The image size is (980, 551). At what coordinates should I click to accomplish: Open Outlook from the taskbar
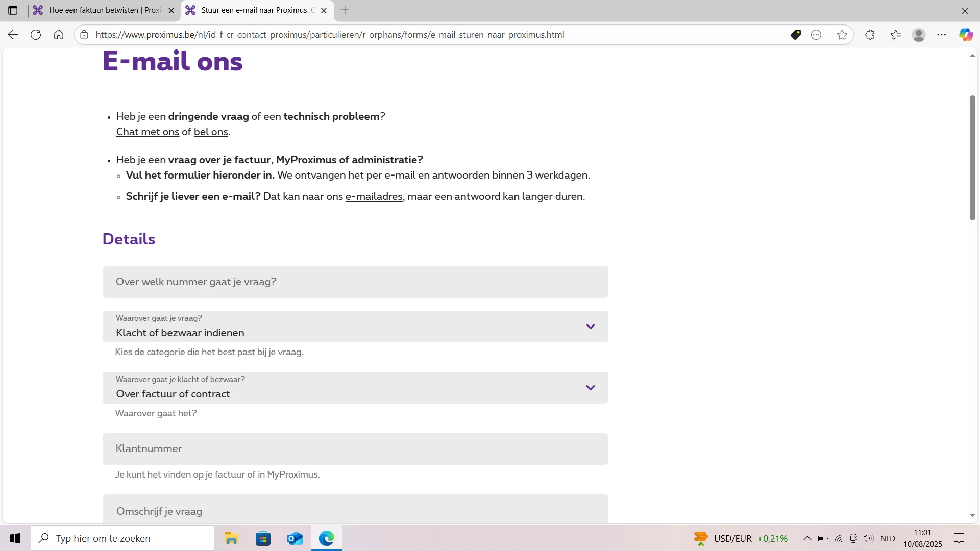[x=295, y=538]
